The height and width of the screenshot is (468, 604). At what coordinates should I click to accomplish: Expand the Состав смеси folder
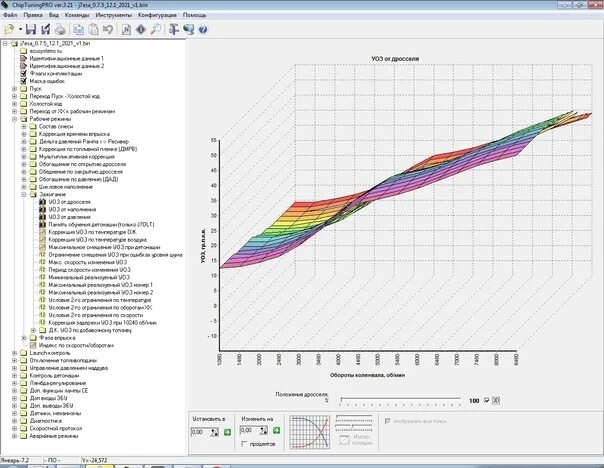coord(24,126)
